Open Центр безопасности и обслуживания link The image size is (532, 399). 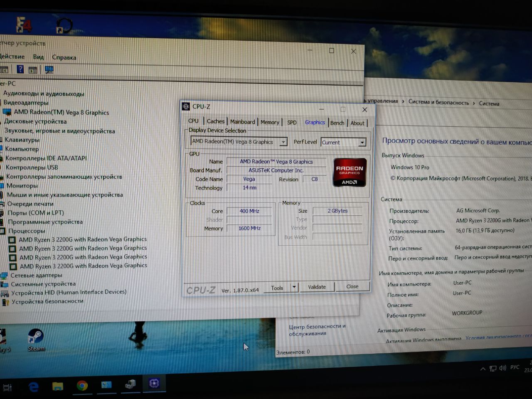click(x=318, y=330)
